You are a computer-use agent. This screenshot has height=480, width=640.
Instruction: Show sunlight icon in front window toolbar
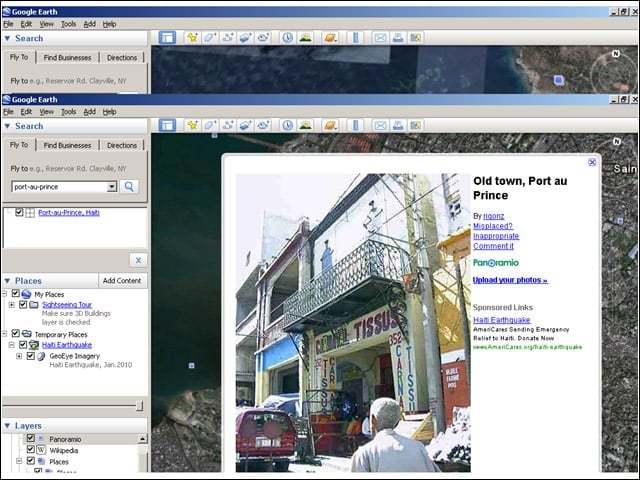click(x=305, y=125)
